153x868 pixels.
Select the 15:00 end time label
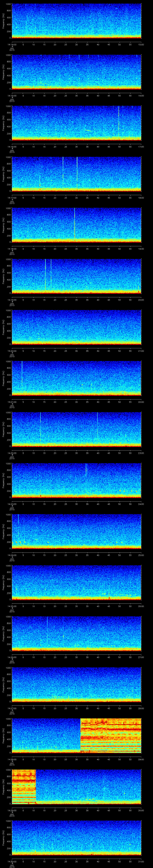[x=141, y=44]
